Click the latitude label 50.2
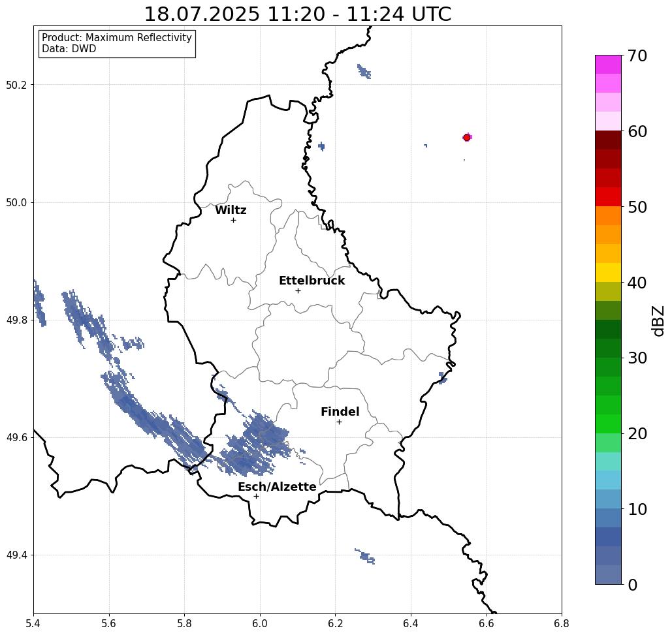Image resolution: width=672 pixels, height=635 pixels. coord(16,85)
